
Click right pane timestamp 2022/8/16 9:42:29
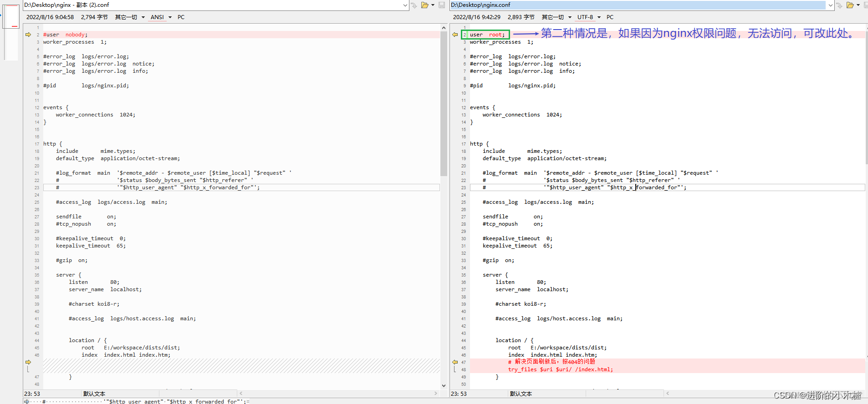click(477, 17)
